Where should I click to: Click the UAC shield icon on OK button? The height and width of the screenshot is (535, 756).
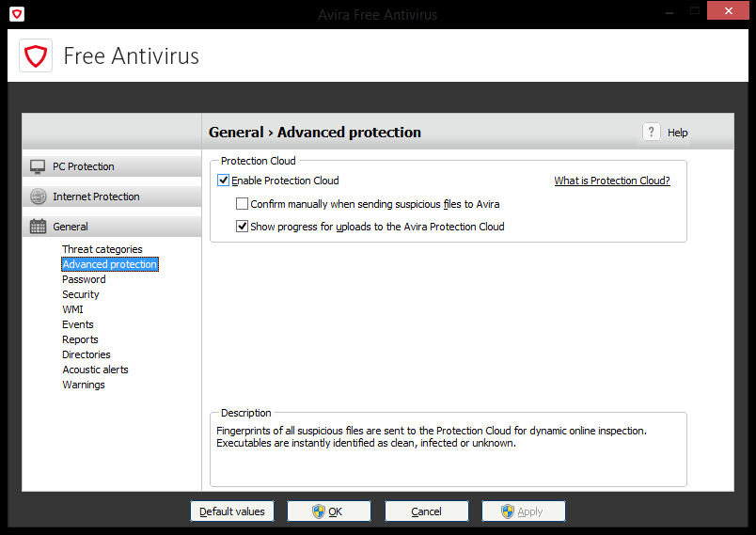pyautogui.click(x=318, y=511)
